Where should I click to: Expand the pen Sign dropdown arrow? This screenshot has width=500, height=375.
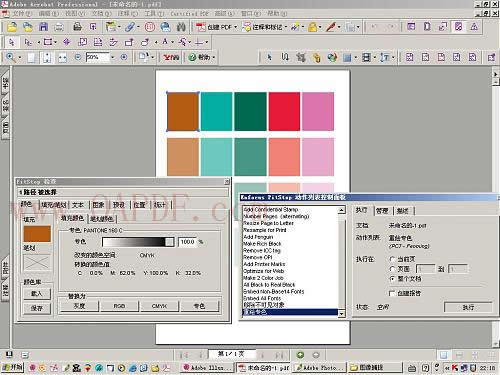(339, 27)
